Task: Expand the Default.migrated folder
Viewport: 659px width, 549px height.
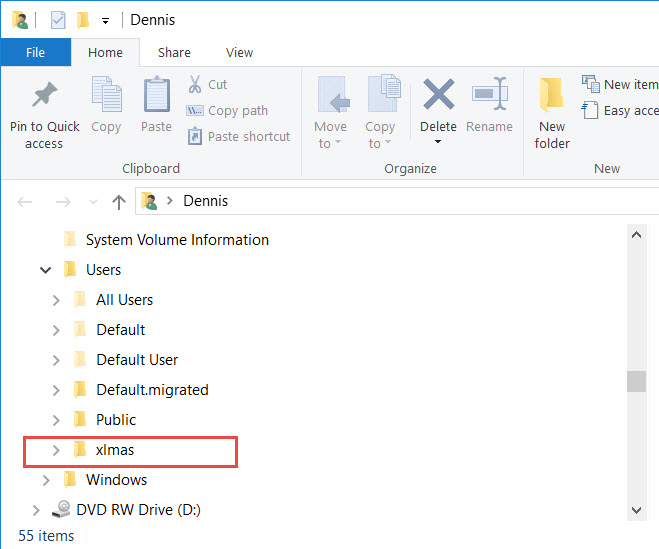Action: [56, 390]
